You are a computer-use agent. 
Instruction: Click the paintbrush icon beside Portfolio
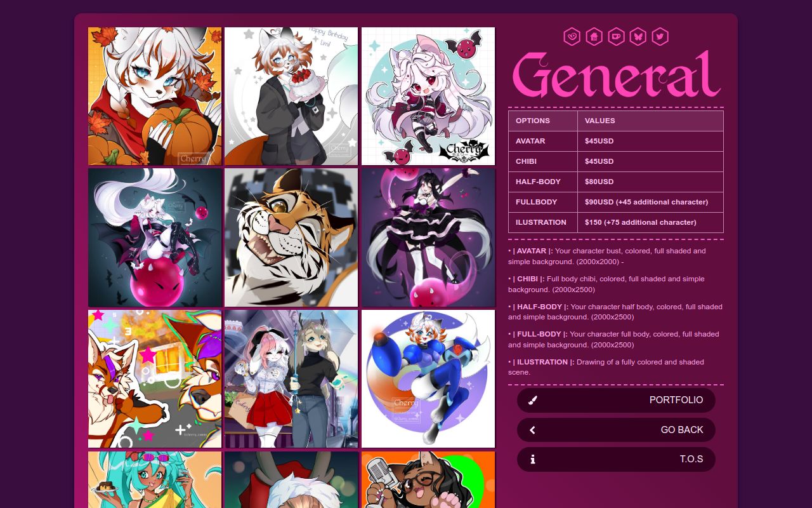click(x=532, y=400)
